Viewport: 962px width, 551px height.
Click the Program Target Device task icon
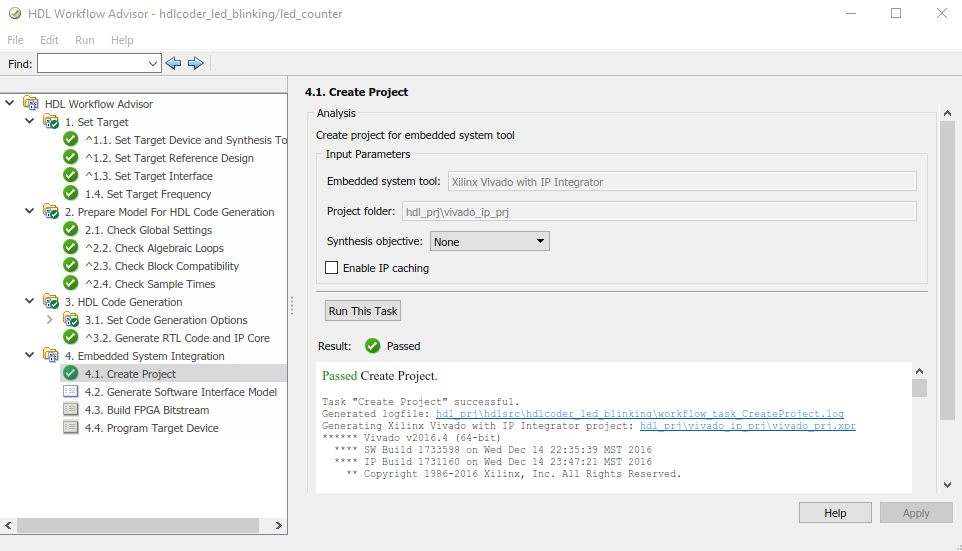click(71, 428)
